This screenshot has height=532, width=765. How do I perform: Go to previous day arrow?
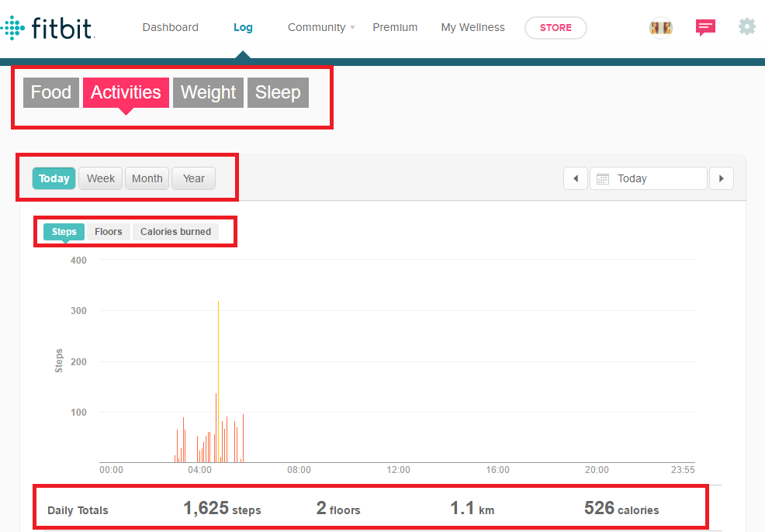[576, 178]
